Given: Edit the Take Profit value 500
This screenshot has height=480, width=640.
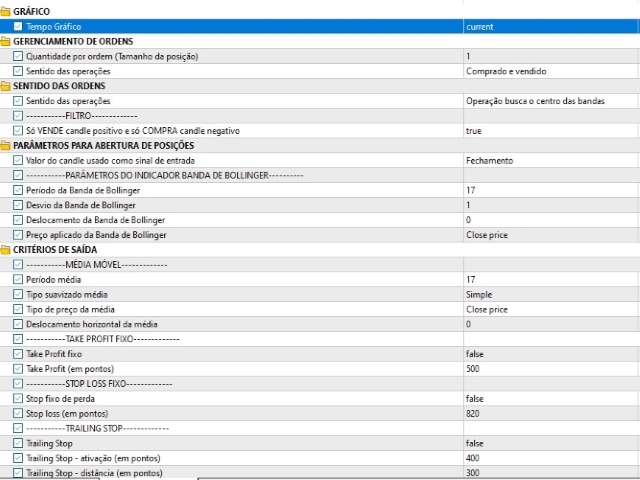Looking at the screenshot, I should pos(551,369).
